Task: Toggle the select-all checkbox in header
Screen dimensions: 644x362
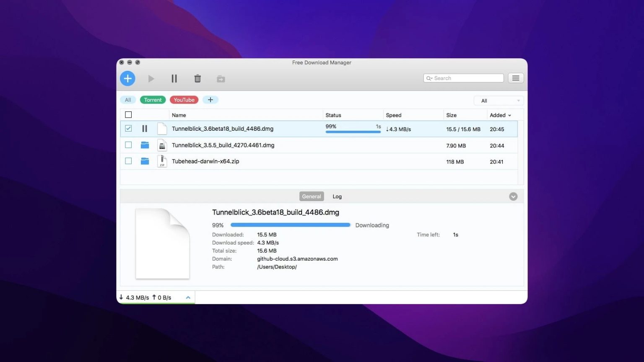Action: pyautogui.click(x=128, y=114)
